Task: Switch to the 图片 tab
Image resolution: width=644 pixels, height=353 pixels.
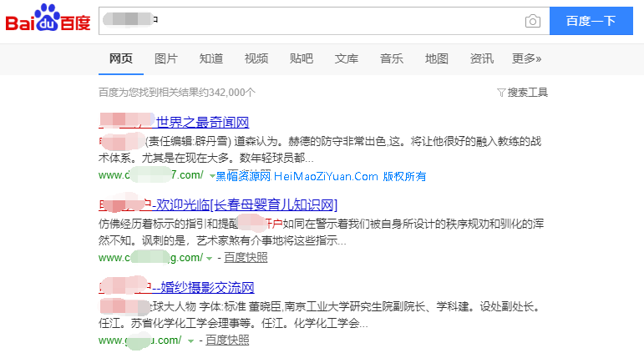Action: (x=166, y=58)
